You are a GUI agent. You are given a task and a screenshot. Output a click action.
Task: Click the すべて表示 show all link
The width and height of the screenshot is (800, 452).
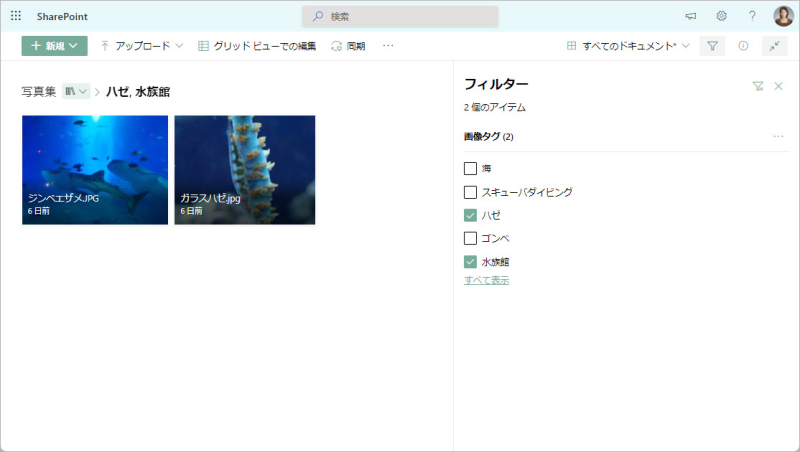tap(487, 280)
